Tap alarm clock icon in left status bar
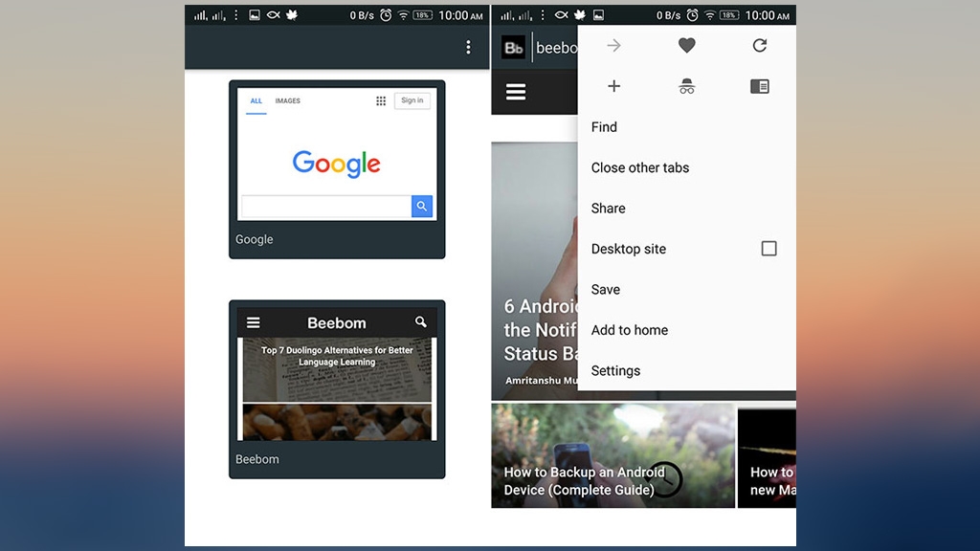This screenshot has height=551, width=980. (387, 15)
